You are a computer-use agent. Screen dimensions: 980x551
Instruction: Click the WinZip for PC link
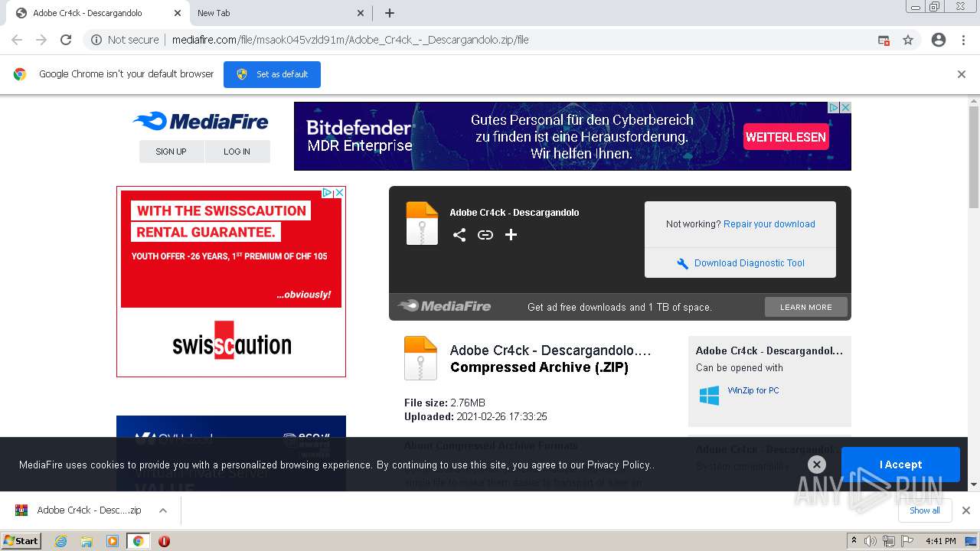[753, 390]
